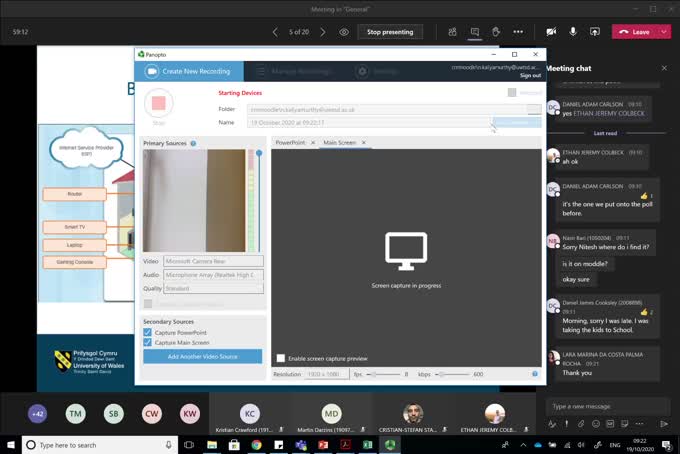Mute the microphone in the meeting toolbar
The width and height of the screenshot is (680, 454).
click(573, 32)
